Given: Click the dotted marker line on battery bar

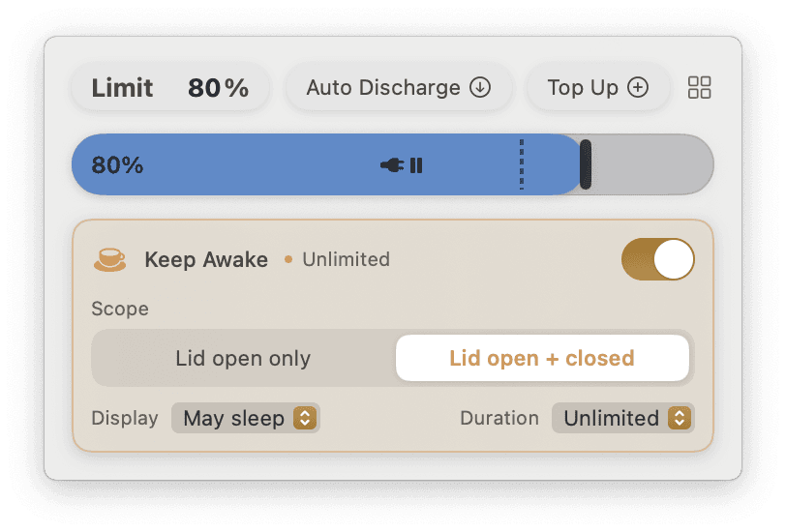Looking at the screenshot, I should pos(522,164).
